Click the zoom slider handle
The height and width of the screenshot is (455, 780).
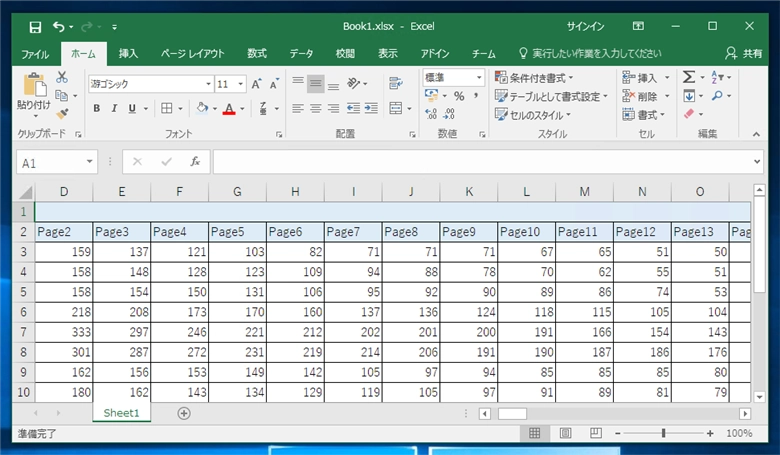click(663, 433)
